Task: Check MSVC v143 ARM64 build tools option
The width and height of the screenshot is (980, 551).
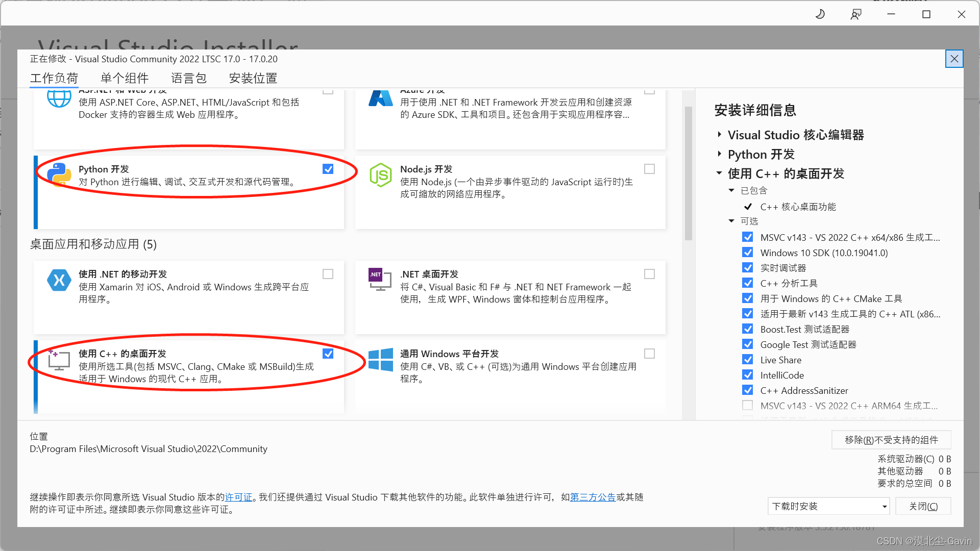Action: coord(748,406)
